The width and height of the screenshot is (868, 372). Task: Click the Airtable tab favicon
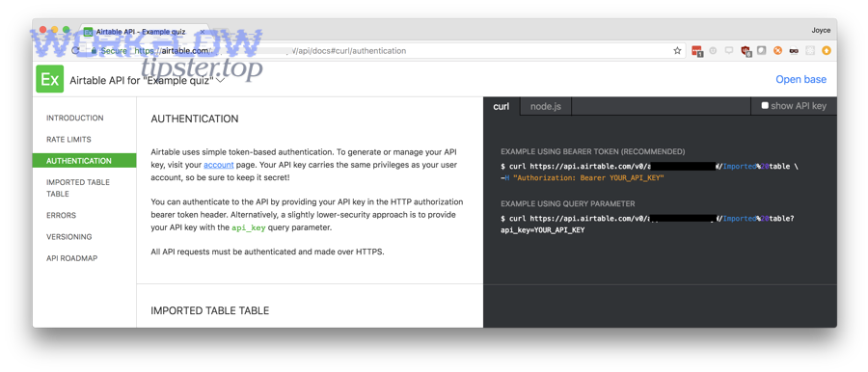88,32
